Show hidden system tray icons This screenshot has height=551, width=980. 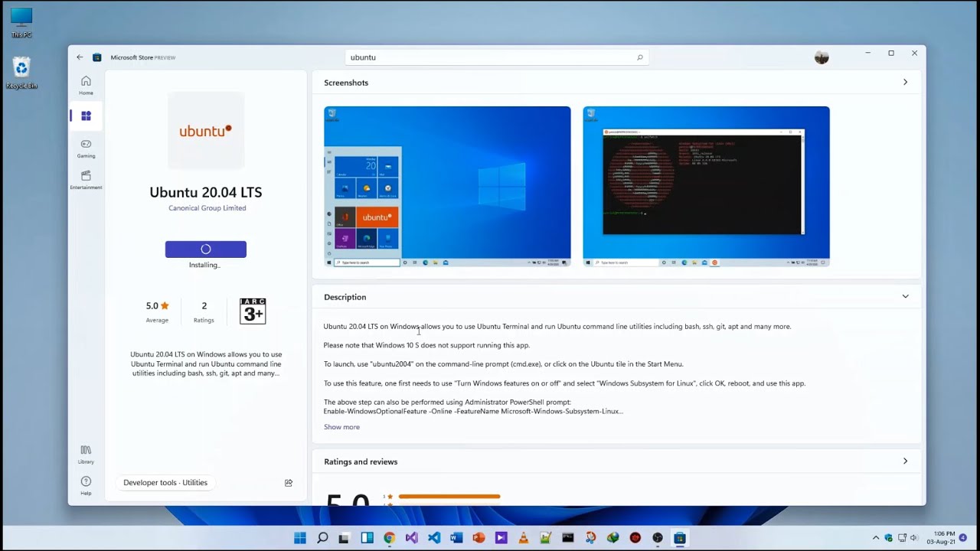876,538
